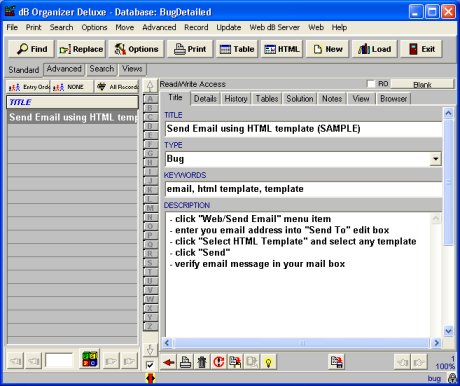460x386 pixels.
Task: Open the Advanced menu
Action: tap(159, 27)
